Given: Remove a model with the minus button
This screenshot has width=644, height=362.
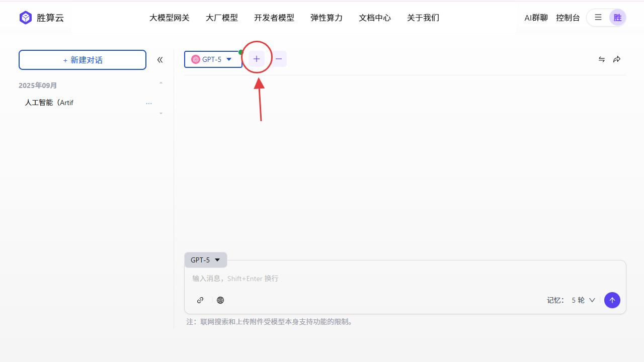Looking at the screenshot, I should 279,59.
